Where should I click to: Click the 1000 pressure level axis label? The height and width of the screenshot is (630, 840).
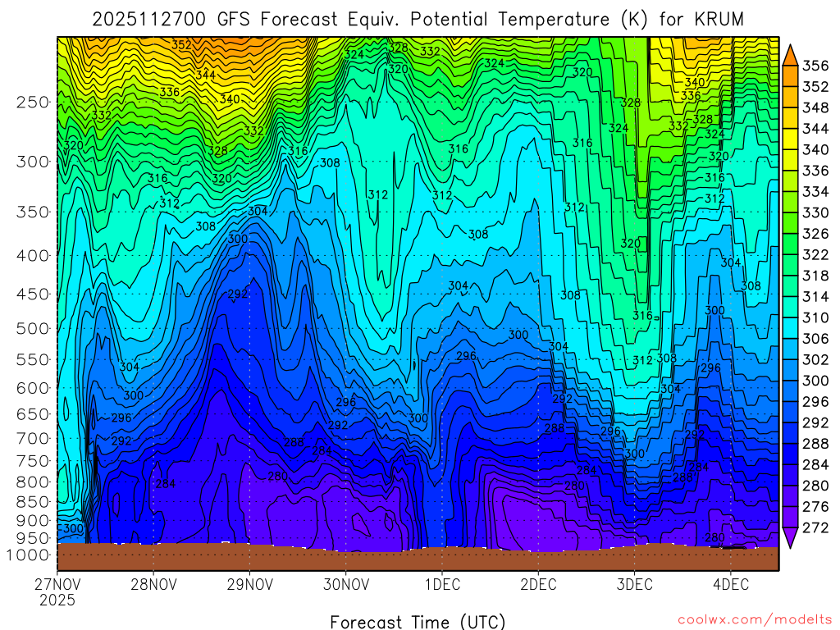(x=28, y=555)
